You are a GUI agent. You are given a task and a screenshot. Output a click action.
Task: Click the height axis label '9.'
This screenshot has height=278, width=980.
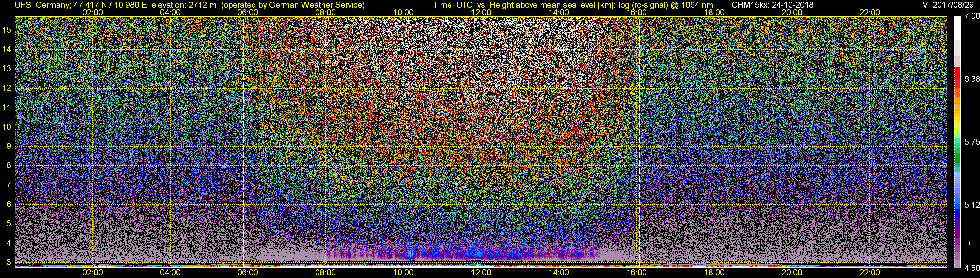pos(9,146)
